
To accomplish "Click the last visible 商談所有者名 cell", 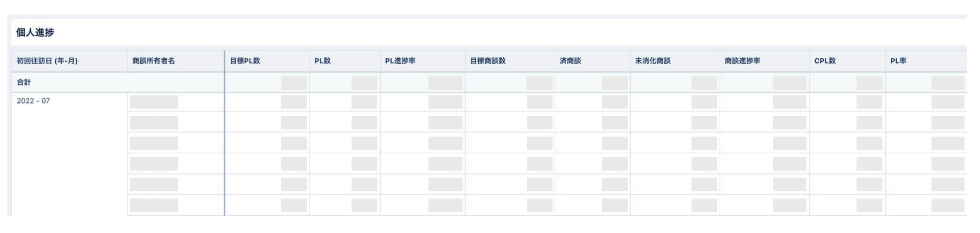I will point(154,205).
